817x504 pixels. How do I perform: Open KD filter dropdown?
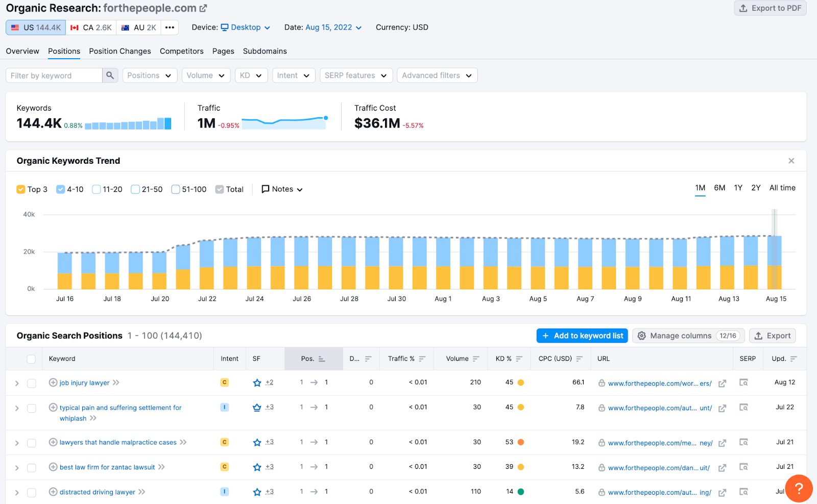[251, 75]
